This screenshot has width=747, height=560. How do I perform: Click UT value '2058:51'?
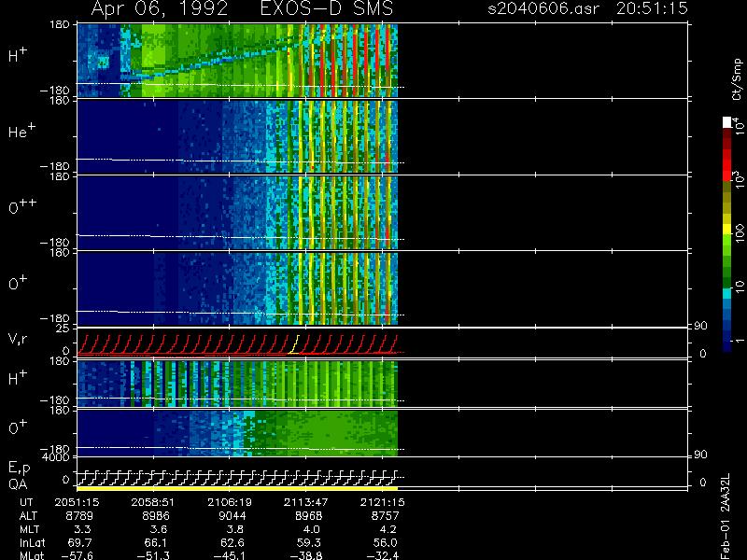(x=153, y=502)
